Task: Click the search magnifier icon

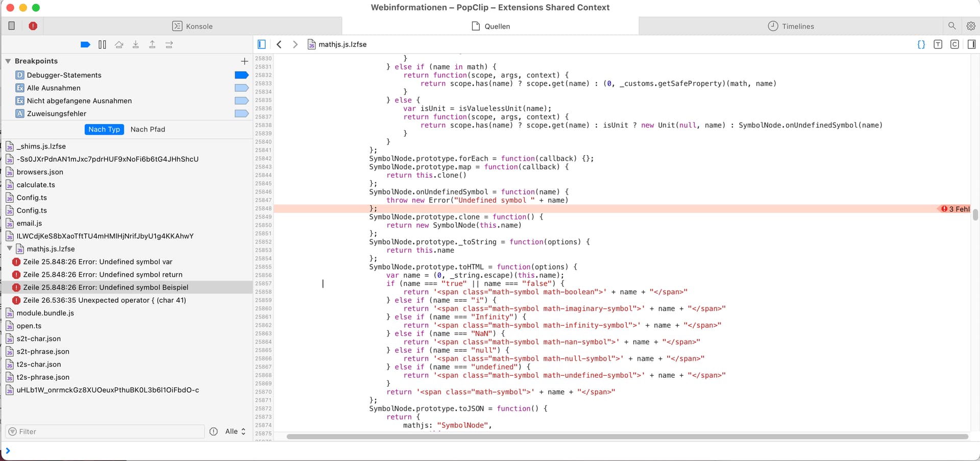Action: [952, 26]
